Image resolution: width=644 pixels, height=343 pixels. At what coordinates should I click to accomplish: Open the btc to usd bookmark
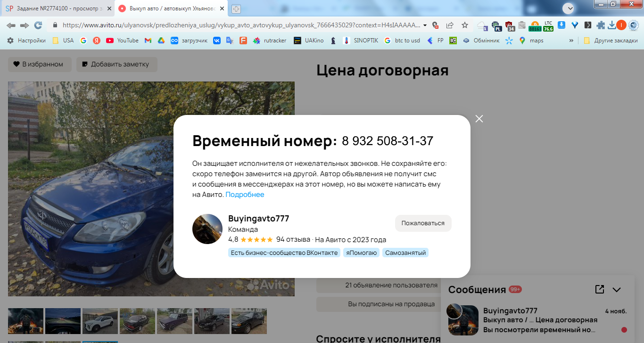402,41
